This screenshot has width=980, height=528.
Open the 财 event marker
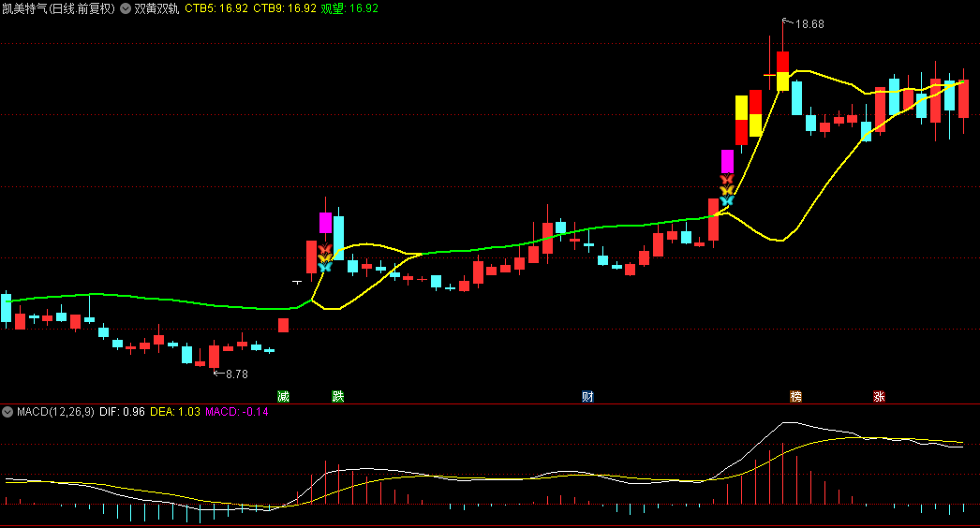587,396
